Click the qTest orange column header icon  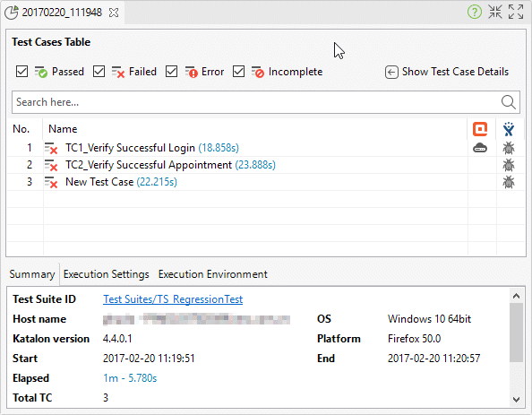click(480, 129)
